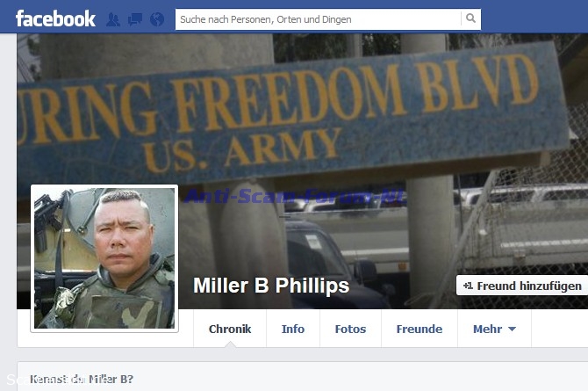Click the magnifier search icon

point(470,18)
